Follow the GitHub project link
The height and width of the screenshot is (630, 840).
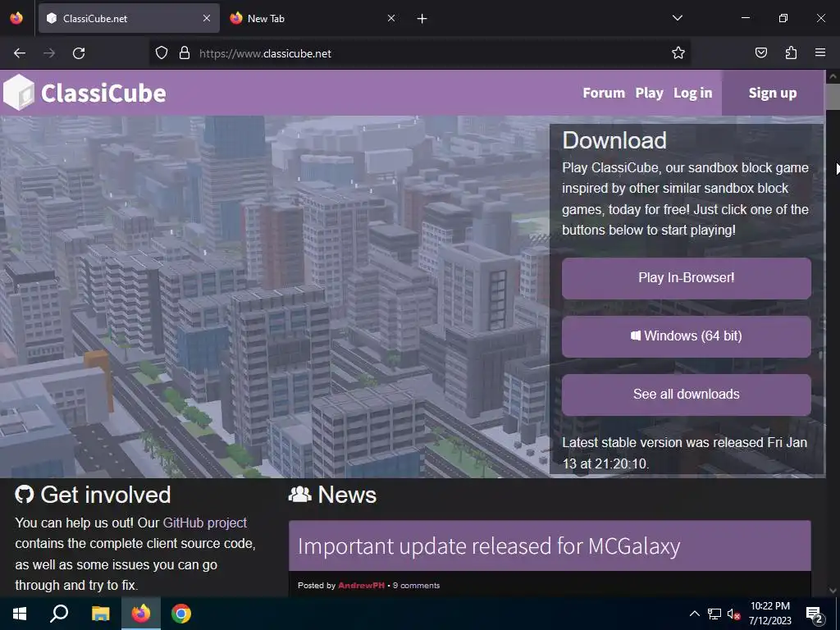pyautogui.click(x=204, y=523)
